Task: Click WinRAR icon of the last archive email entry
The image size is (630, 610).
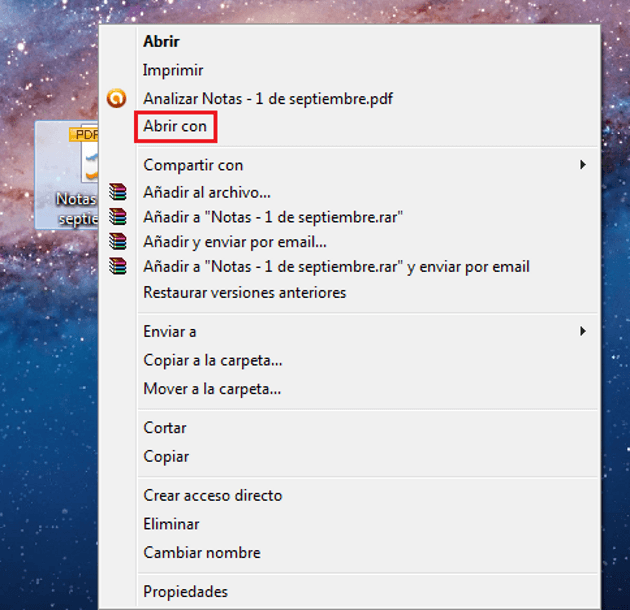Action: 118,267
